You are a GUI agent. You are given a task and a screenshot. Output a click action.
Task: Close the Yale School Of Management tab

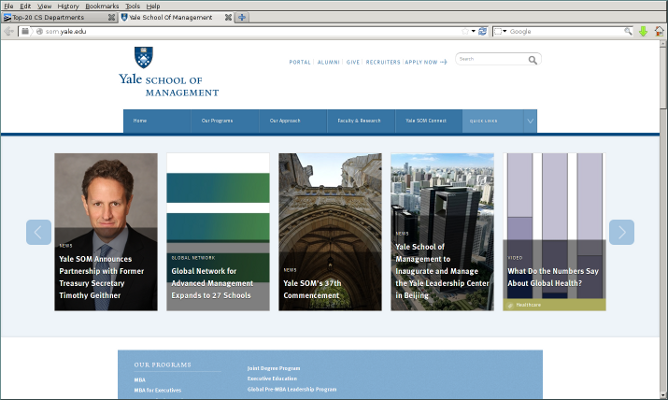(228, 17)
